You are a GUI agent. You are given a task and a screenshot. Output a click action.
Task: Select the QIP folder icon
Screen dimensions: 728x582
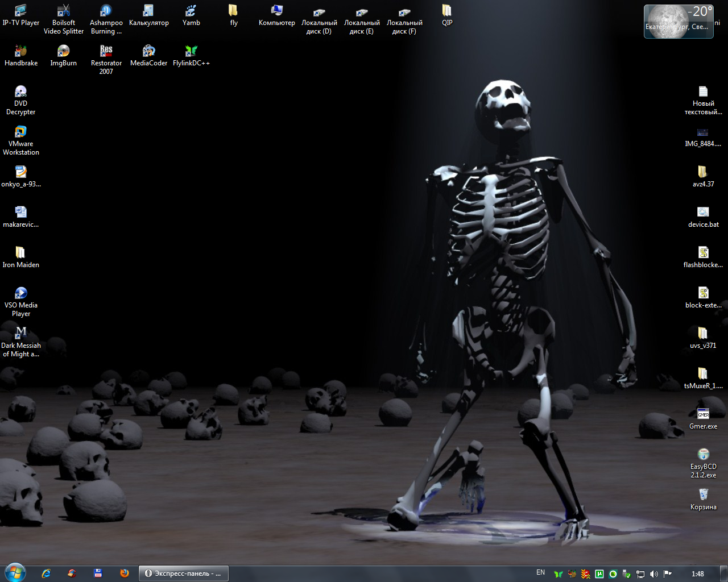tap(447, 15)
